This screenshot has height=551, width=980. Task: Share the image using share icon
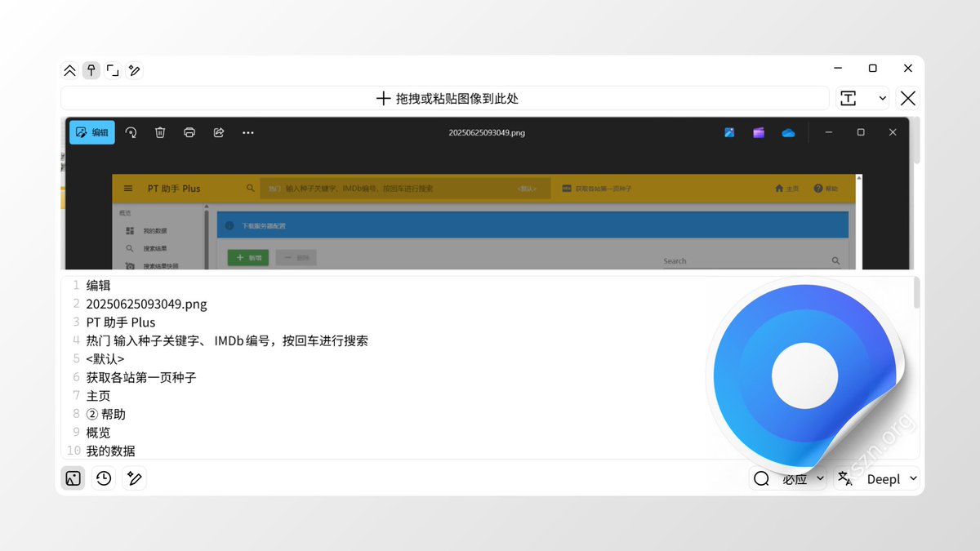pos(218,131)
